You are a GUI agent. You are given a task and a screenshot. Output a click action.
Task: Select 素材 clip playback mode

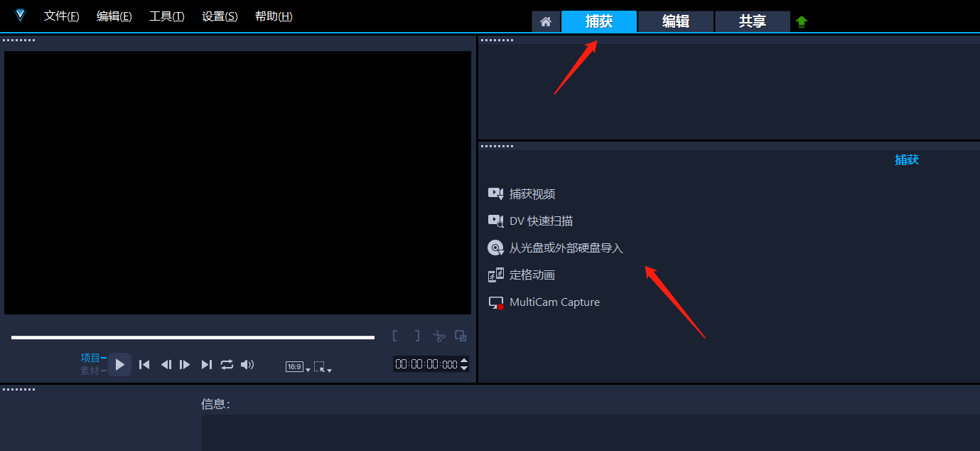click(x=93, y=371)
